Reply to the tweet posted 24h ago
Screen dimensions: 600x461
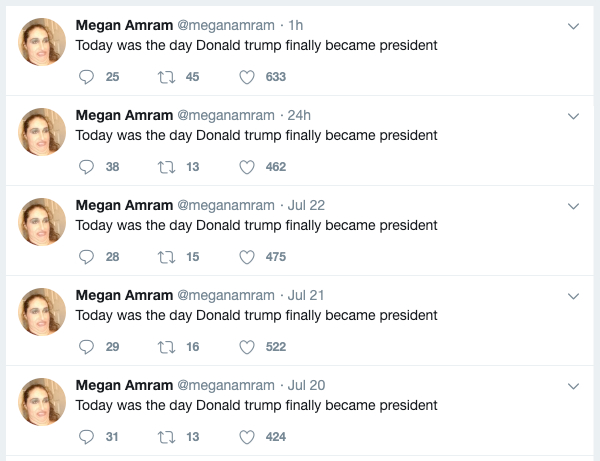pyautogui.click(x=86, y=167)
